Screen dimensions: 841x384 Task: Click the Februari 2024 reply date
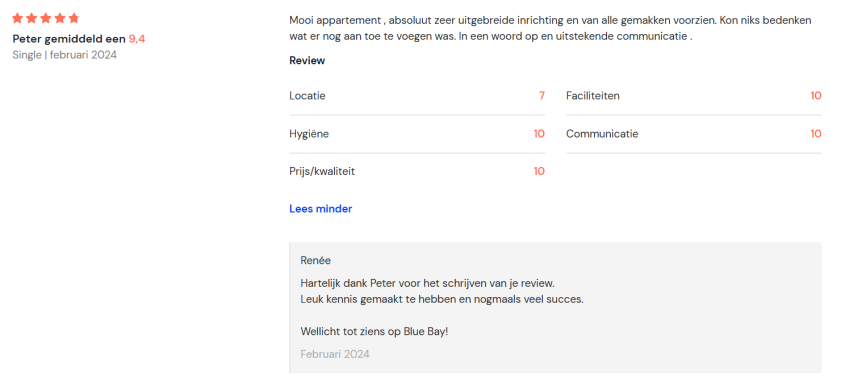pyautogui.click(x=335, y=355)
